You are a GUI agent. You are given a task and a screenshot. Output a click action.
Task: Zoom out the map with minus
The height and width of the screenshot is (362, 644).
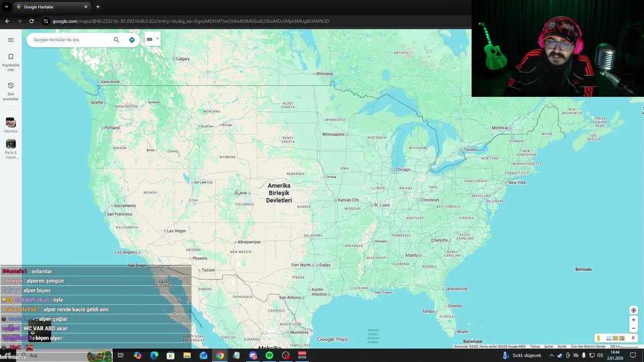tap(633, 328)
